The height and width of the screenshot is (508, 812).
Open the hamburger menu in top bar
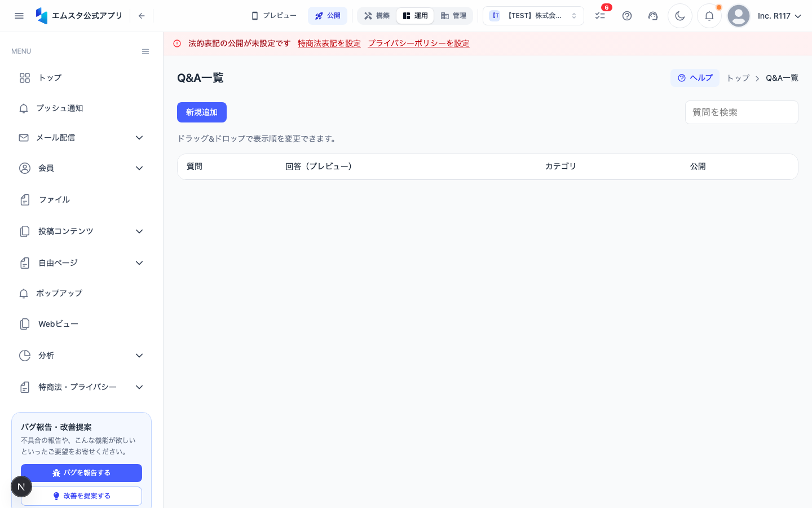19,16
